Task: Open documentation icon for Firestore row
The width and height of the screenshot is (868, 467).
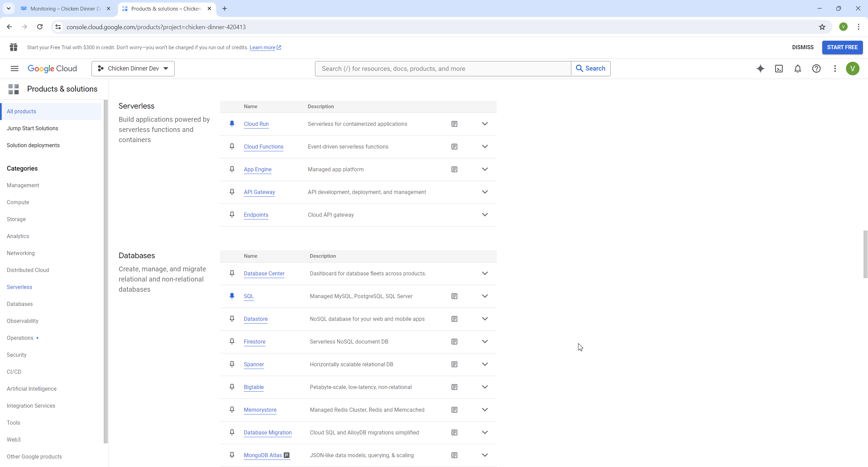Action: click(x=454, y=342)
